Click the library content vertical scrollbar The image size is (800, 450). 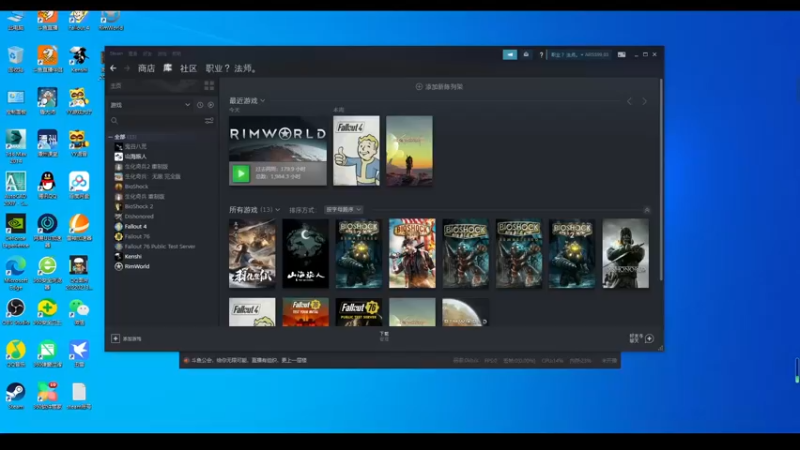[661, 179]
